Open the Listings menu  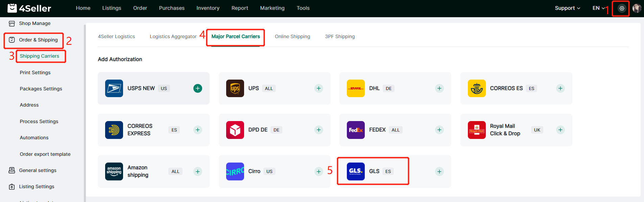click(112, 8)
